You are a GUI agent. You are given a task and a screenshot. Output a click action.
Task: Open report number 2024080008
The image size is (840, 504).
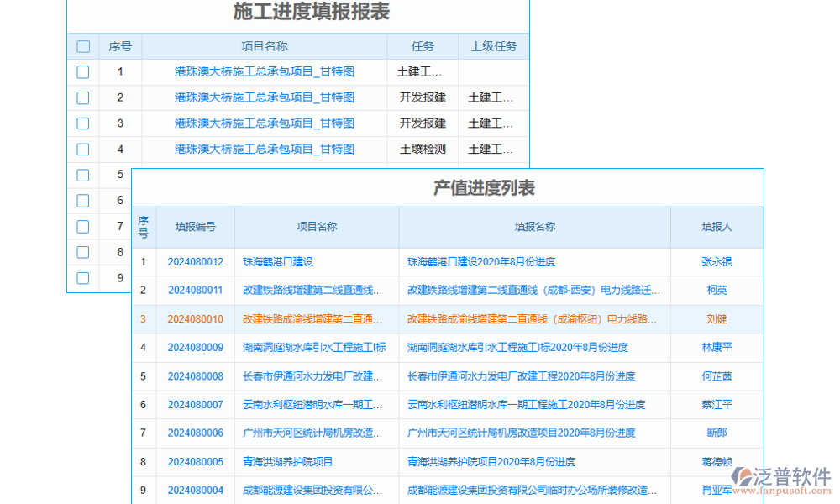tap(196, 376)
